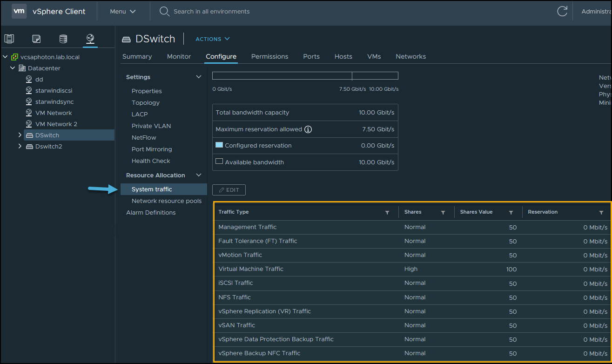Image resolution: width=612 pixels, height=364 pixels.
Task: Switch to the Monitor tab
Action: tap(179, 56)
